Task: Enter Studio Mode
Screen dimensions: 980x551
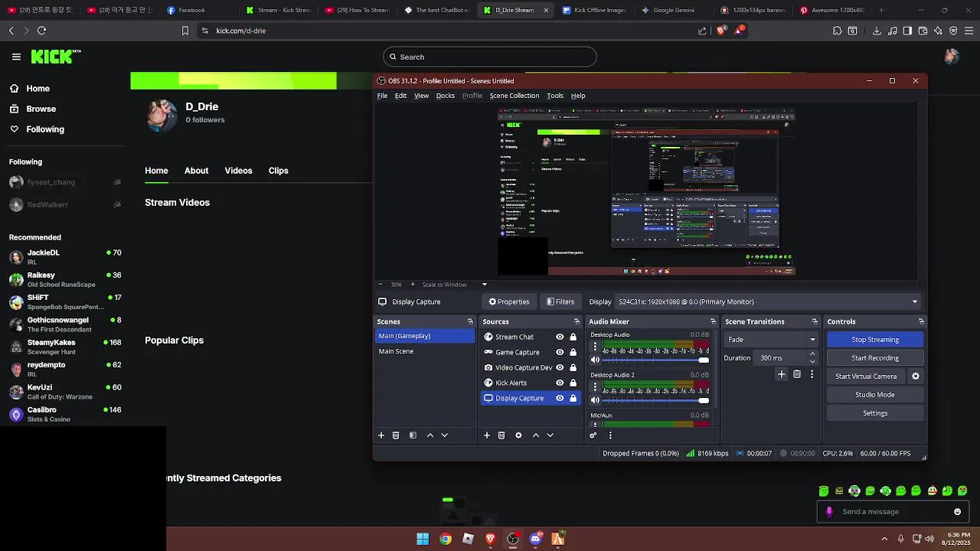Action: (x=875, y=395)
